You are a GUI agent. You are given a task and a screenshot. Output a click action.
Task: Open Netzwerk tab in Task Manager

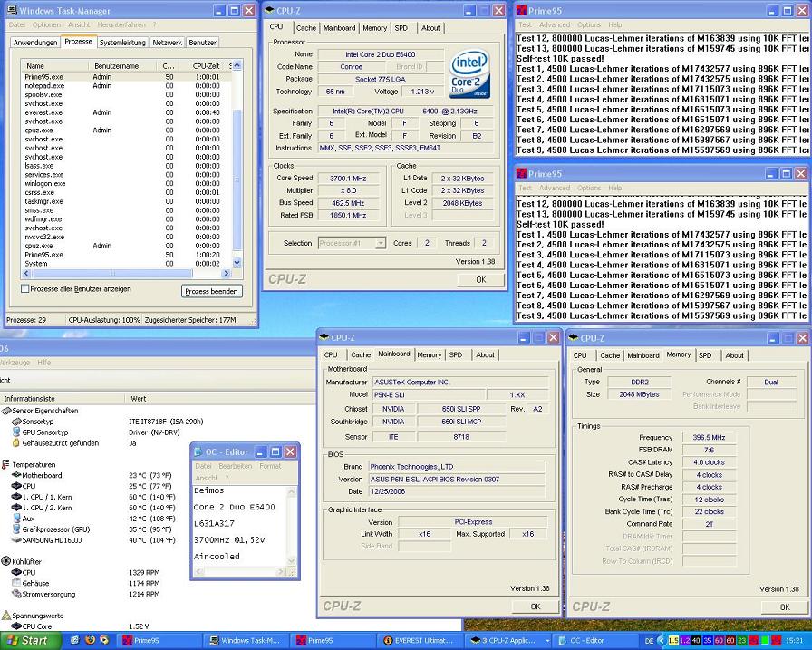point(168,43)
